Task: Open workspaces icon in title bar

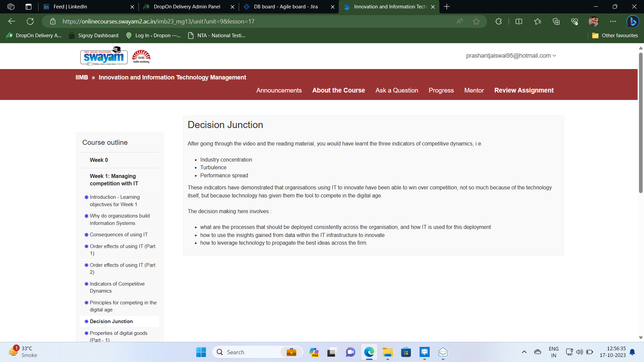Action: click(11, 7)
